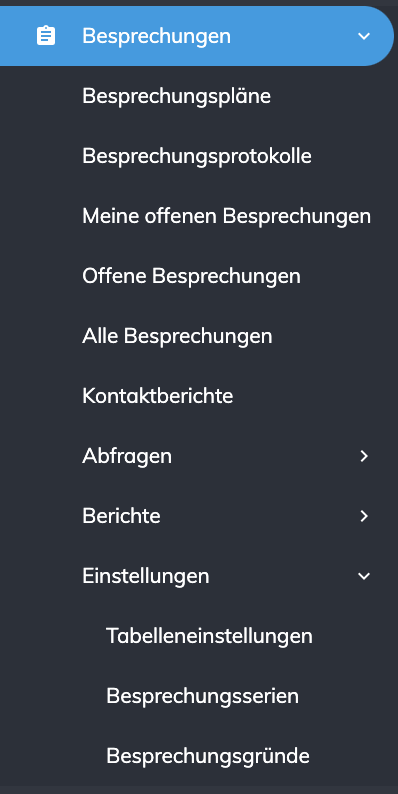
Task: Collapse Einstellungen using its down chevron
Action: coord(364,576)
